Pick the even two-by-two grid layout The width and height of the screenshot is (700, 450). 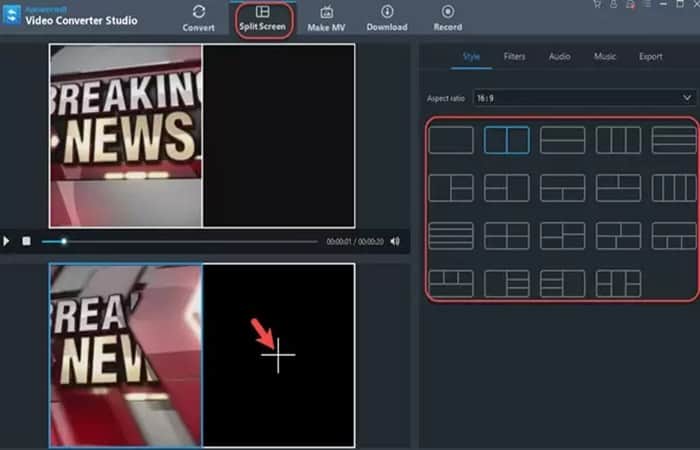pos(507,236)
